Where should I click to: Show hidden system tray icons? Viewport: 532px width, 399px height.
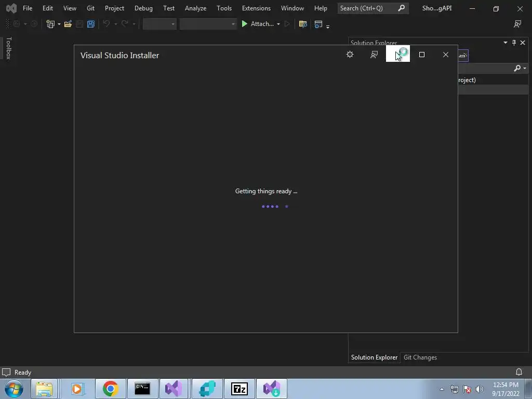(x=442, y=389)
